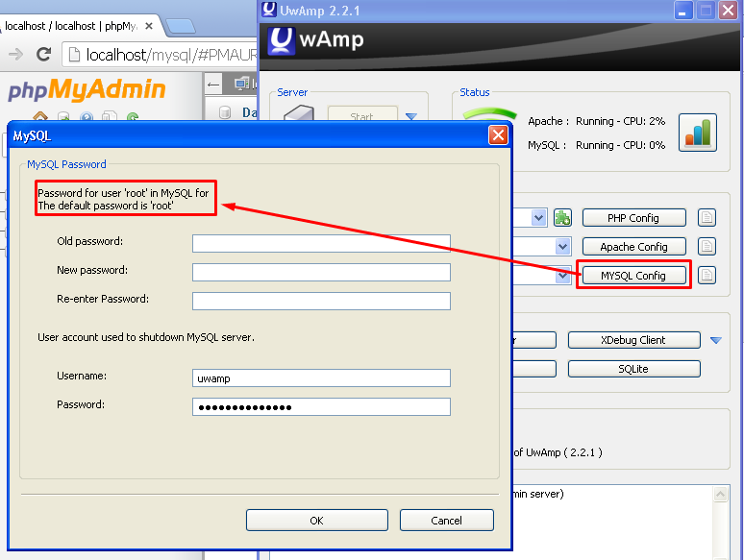Open the blue arrow menu beside Start button

click(411, 115)
